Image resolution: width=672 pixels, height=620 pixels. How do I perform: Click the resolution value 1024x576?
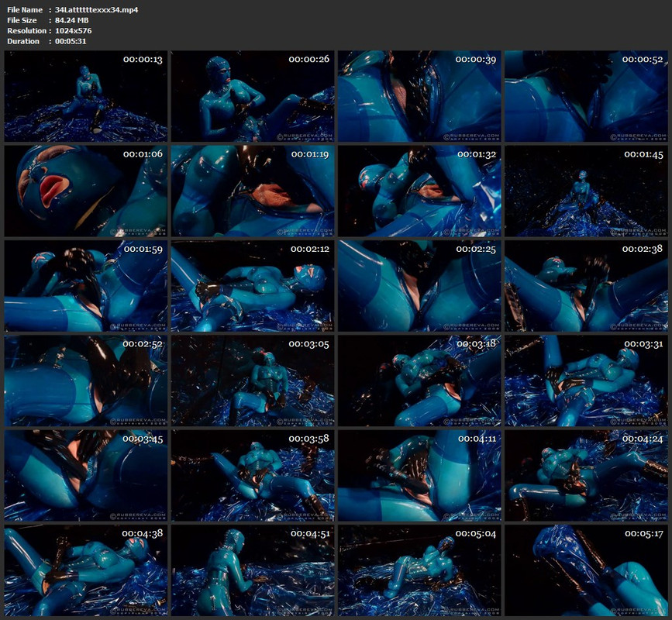coord(73,30)
